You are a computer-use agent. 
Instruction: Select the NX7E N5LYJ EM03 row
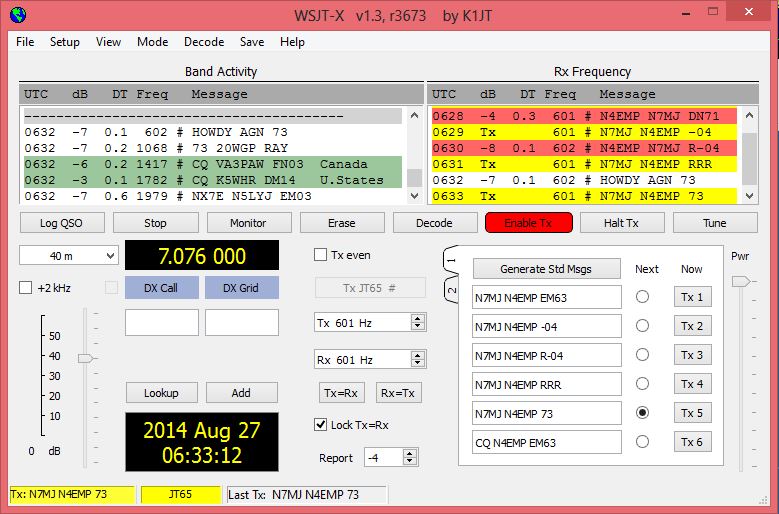click(213, 196)
